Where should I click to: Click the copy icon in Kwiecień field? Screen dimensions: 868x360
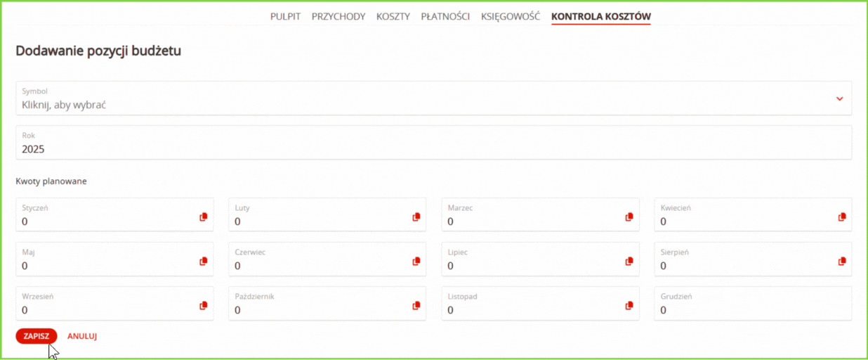pos(842,217)
